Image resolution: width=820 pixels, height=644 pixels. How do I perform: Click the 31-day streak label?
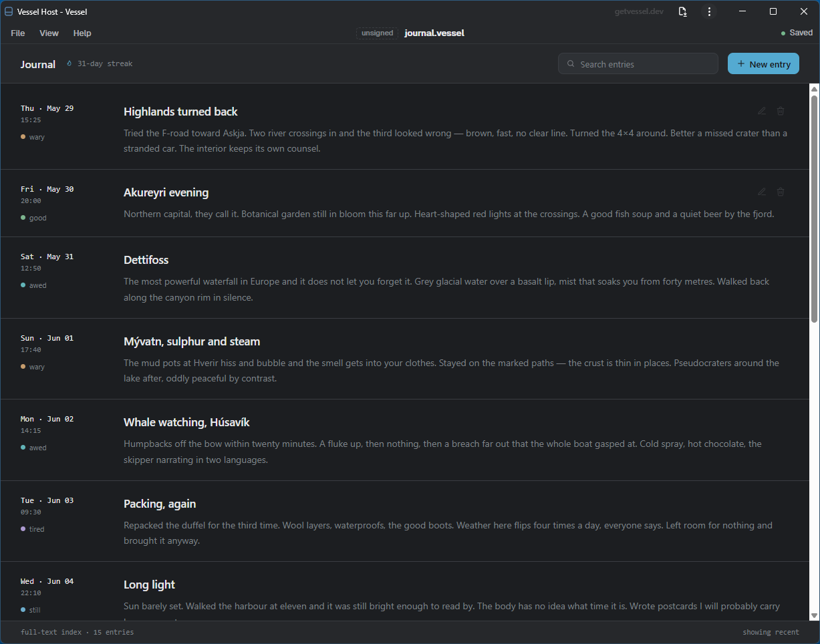[105, 63]
